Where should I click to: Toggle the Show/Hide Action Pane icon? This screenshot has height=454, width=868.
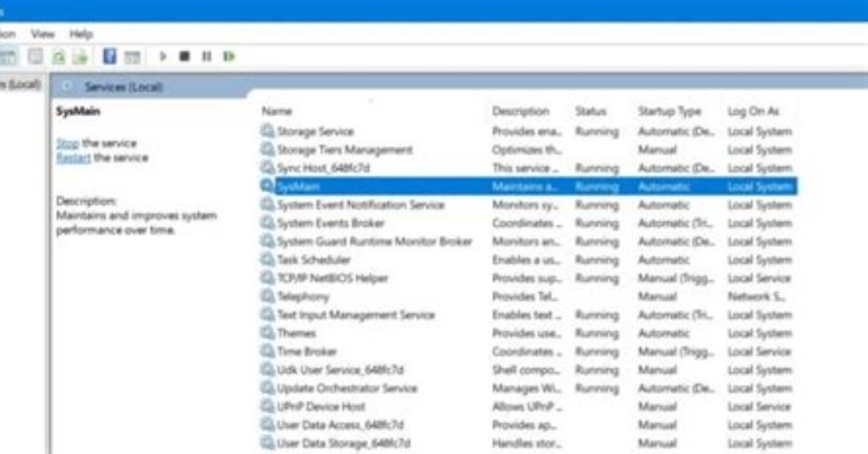(x=132, y=56)
